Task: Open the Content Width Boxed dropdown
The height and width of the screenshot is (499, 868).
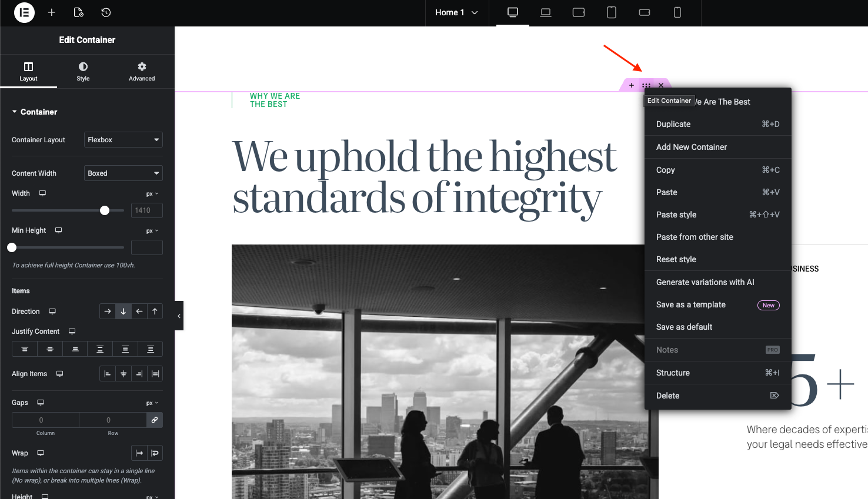Action: [x=123, y=173]
